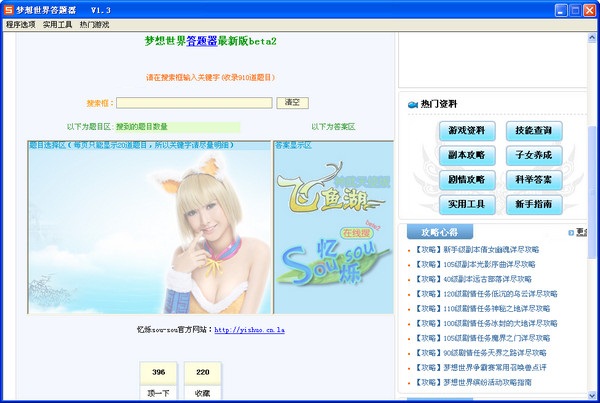This screenshot has width=600, height=403.
Task: Open the 技能查询 button
Action: click(534, 131)
